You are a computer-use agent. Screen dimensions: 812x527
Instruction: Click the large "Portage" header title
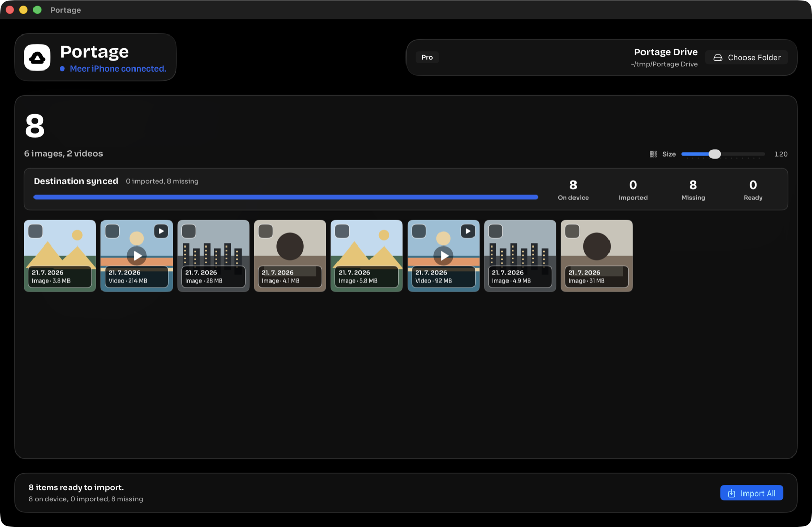click(x=94, y=52)
